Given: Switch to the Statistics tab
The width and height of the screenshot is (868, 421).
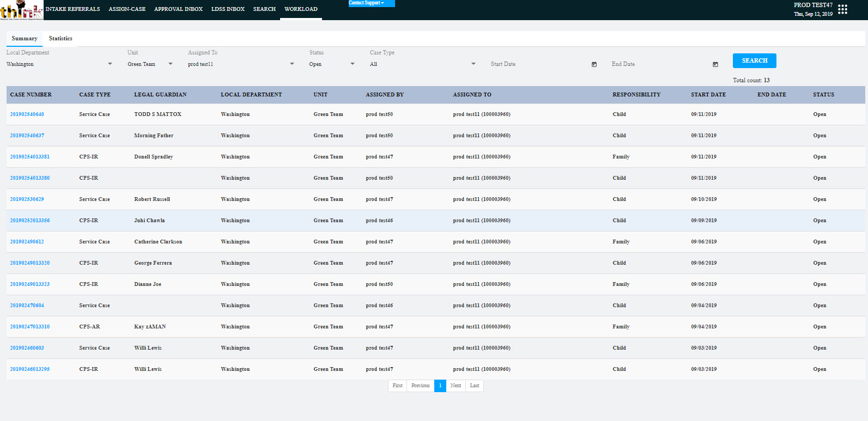Looking at the screenshot, I should tap(60, 39).
